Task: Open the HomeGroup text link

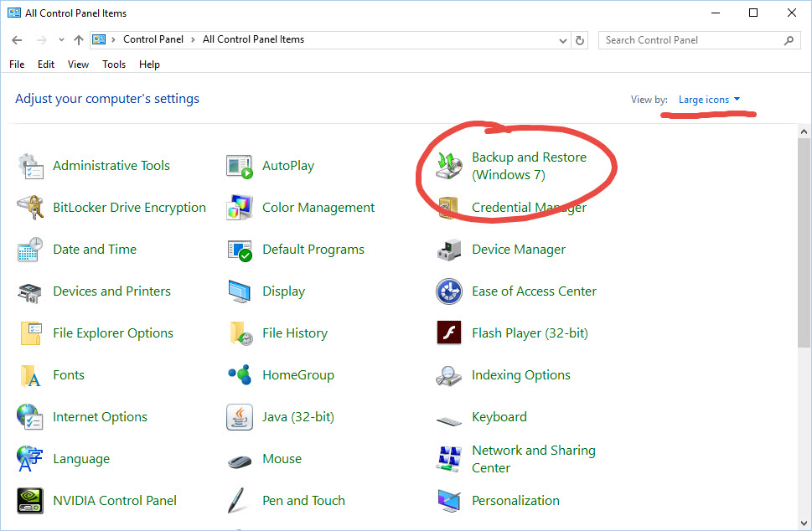Action: point(298,375)
